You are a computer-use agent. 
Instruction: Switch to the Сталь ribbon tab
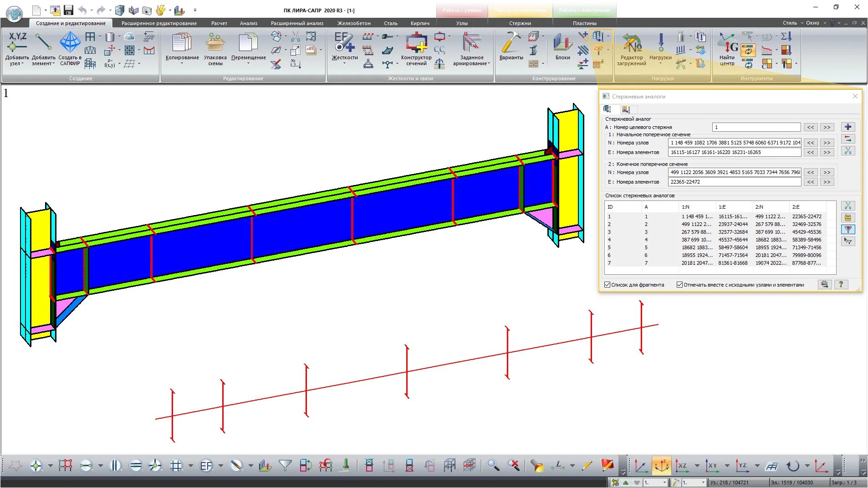pyautogui.click(x=390, y=23)
